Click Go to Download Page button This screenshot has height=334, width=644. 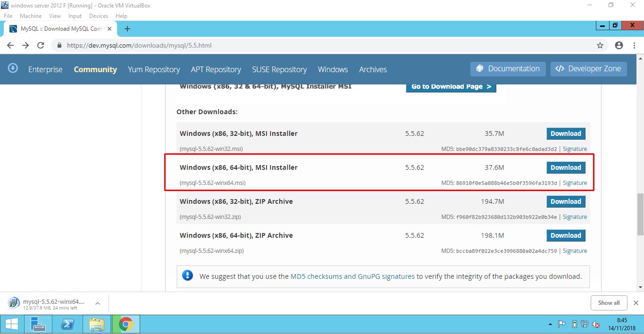(451, 87)
